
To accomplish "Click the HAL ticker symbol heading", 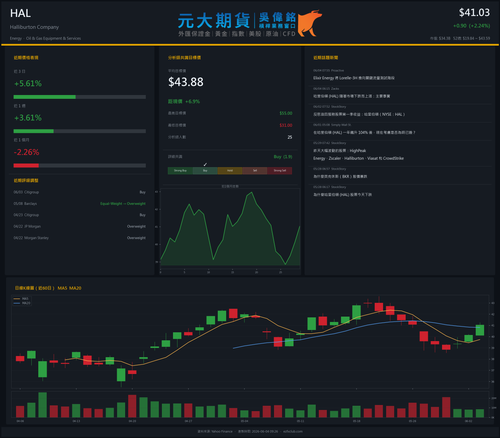I will (x=20, y=13).
